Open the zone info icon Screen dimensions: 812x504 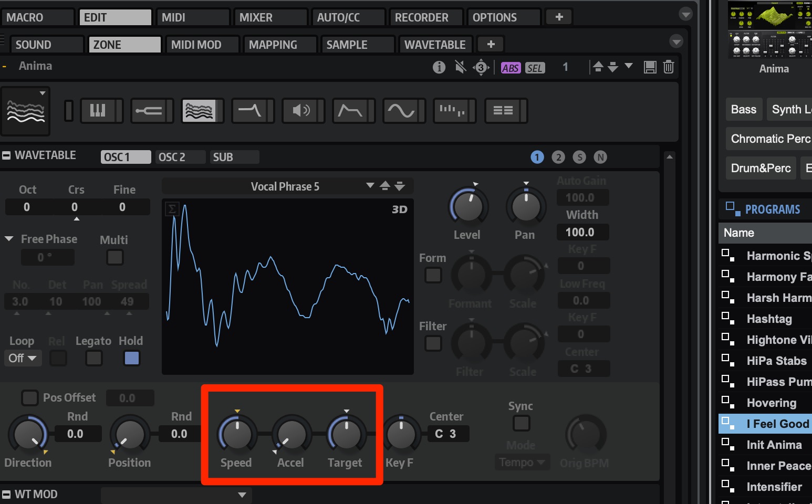point(439,67)
